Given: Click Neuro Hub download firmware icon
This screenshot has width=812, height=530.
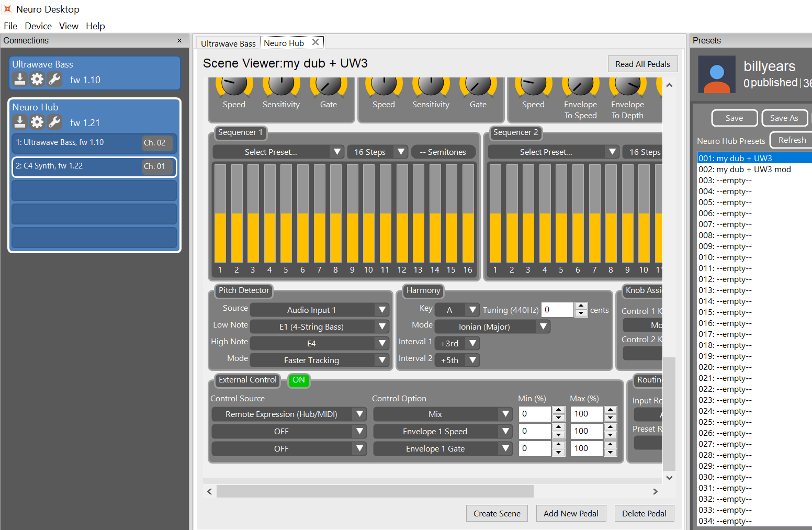Looking at the screenshot, I should 20,122.
